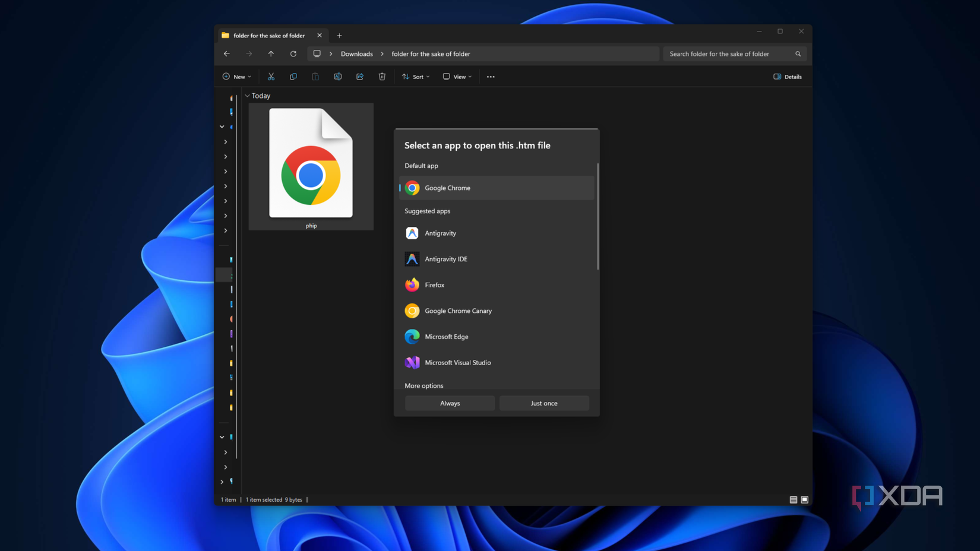The height and width of the screenshot is (551, 980).
Task: Select the phip file thumbnail
Action: tap(311, 163)
